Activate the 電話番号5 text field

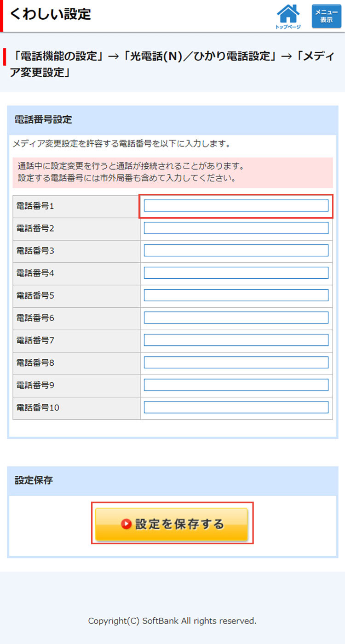(x=236, y=295)
